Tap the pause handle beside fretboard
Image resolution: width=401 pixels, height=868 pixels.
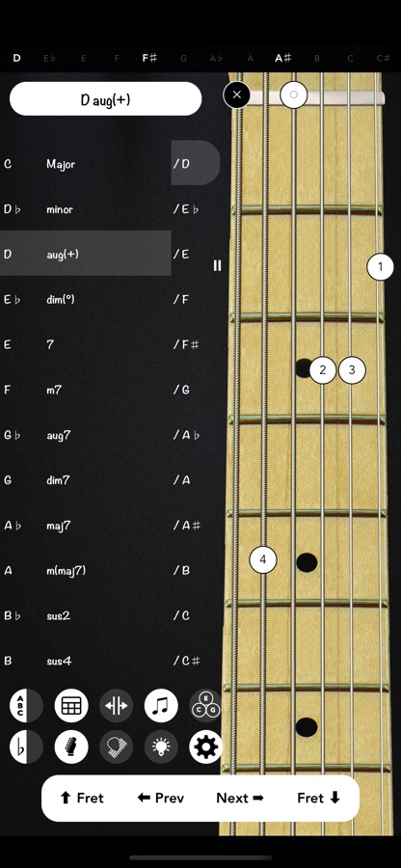click(x=218, y=266)
